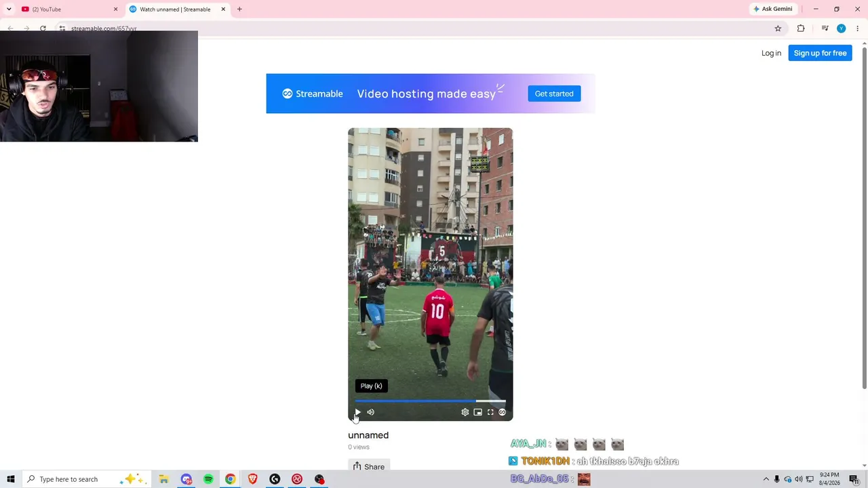868x488 pixels.
Task: Close the YouTube tab
Action: [115, 9]
